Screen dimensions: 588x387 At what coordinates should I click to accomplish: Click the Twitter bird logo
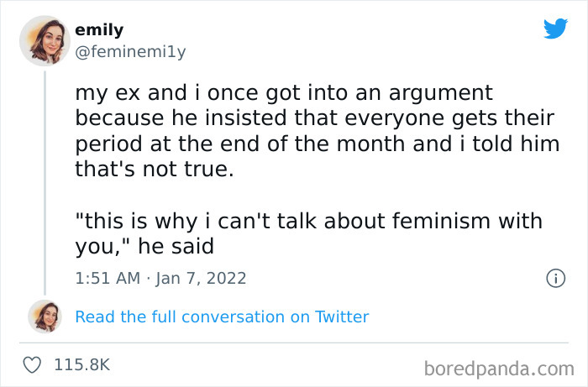pyautogui.click(x=555, y=29)
